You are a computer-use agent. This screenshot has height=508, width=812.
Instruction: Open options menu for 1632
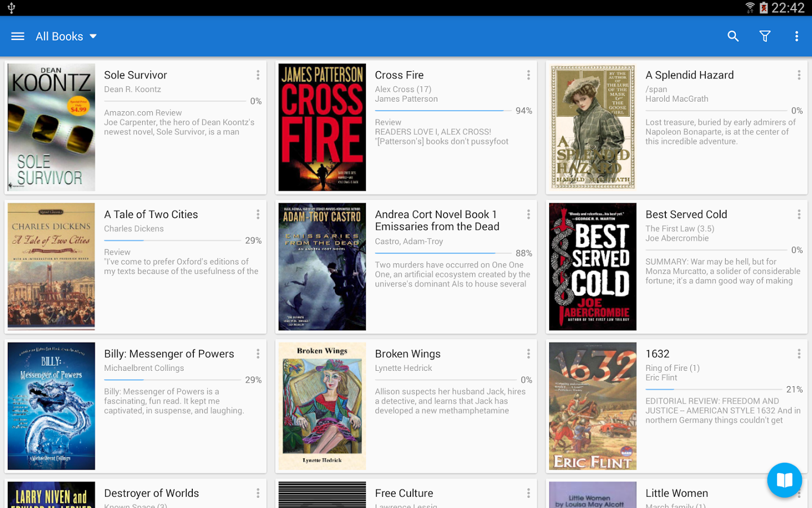(799, 354)
